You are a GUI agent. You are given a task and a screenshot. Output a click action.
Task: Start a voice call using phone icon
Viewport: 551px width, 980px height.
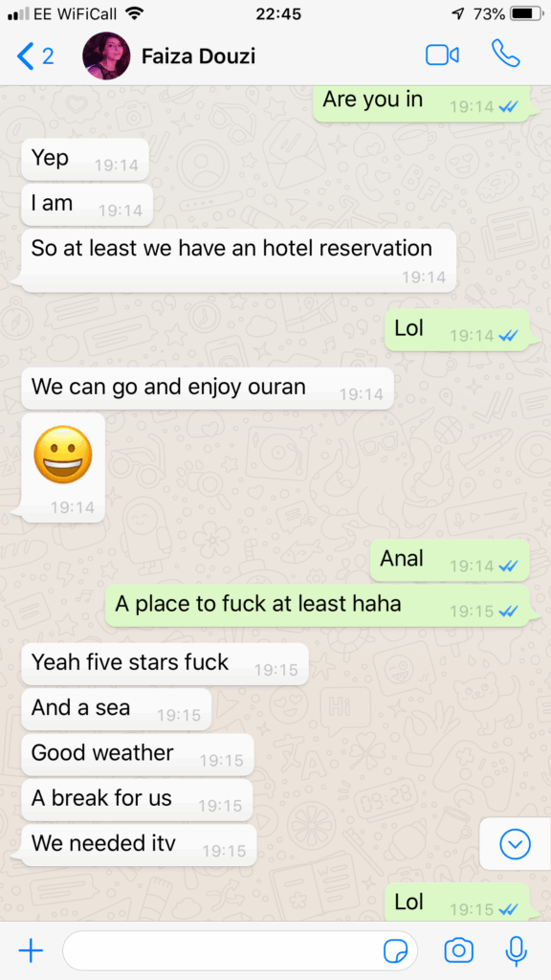506,55
